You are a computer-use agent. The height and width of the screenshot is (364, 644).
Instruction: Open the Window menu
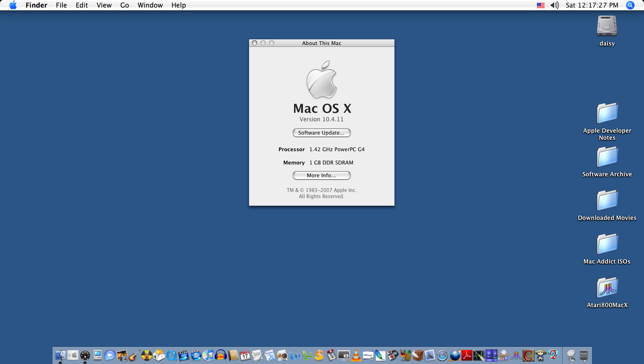[150, 5]
